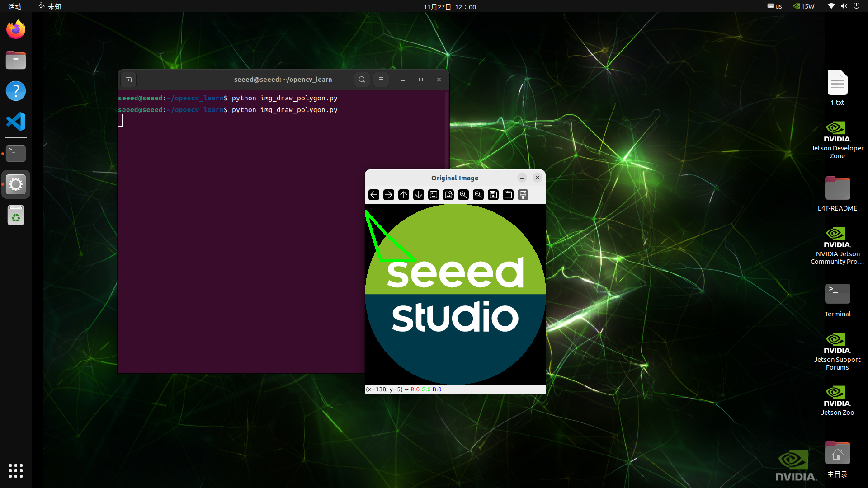Minimize the Original Image window
This screenshot has width=868, height=488.
(522, 178)
